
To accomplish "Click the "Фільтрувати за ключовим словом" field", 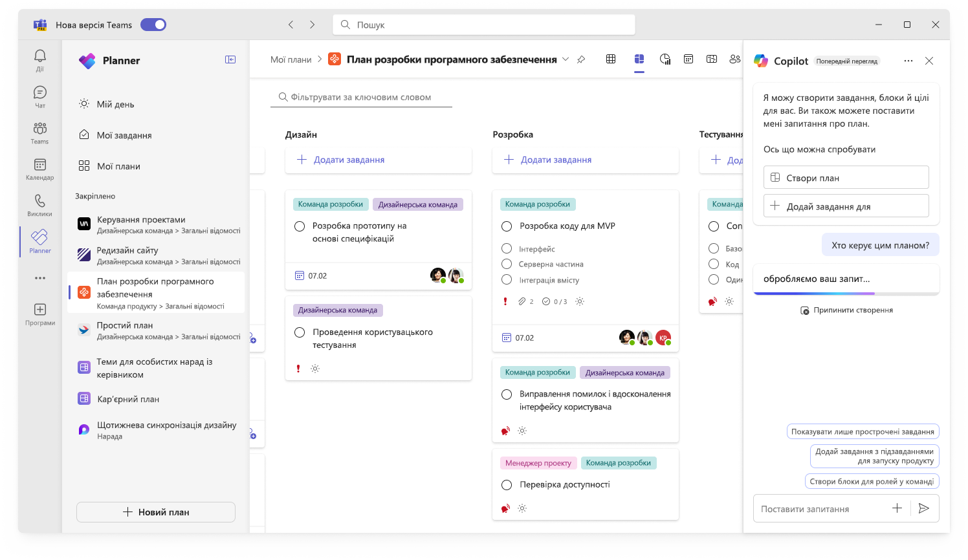I will pos(361,97).
